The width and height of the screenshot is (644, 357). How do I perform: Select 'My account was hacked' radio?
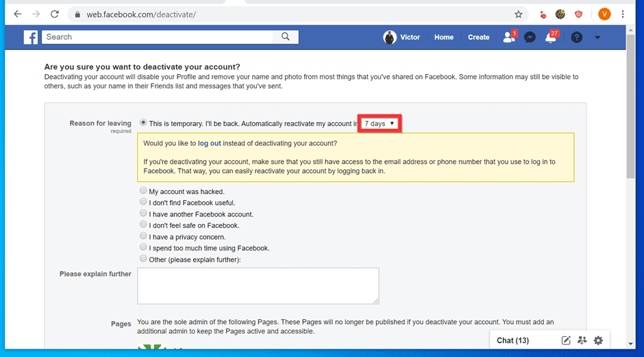[x=143, y=190]
